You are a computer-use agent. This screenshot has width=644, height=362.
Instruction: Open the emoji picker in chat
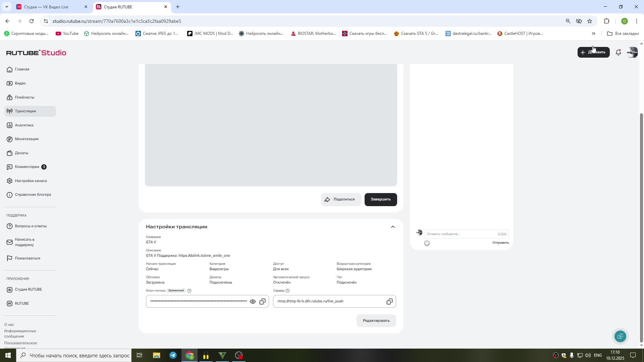point(427,243)
